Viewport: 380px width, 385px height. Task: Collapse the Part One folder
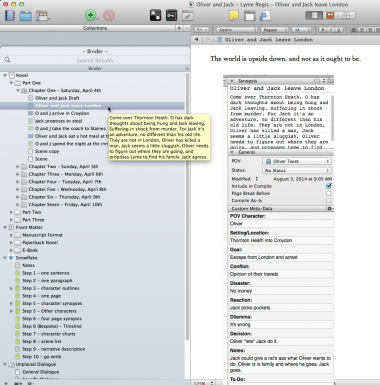point(11,83)
